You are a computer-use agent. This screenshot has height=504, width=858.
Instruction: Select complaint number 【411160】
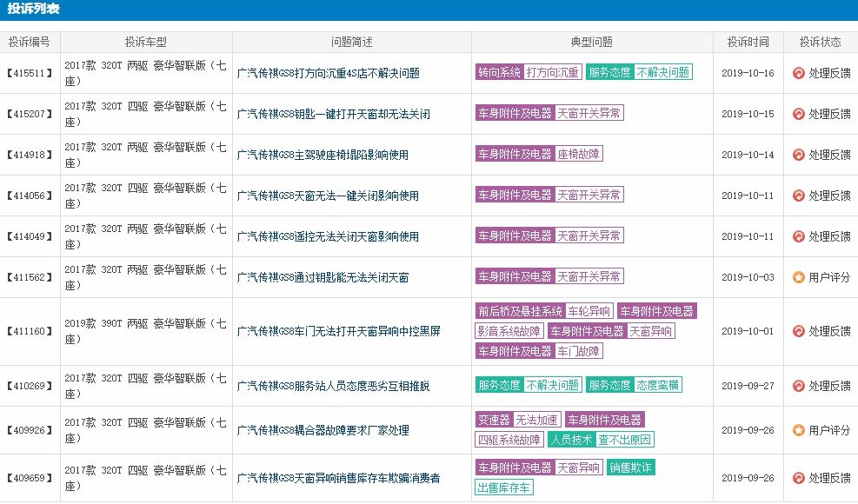30,331
